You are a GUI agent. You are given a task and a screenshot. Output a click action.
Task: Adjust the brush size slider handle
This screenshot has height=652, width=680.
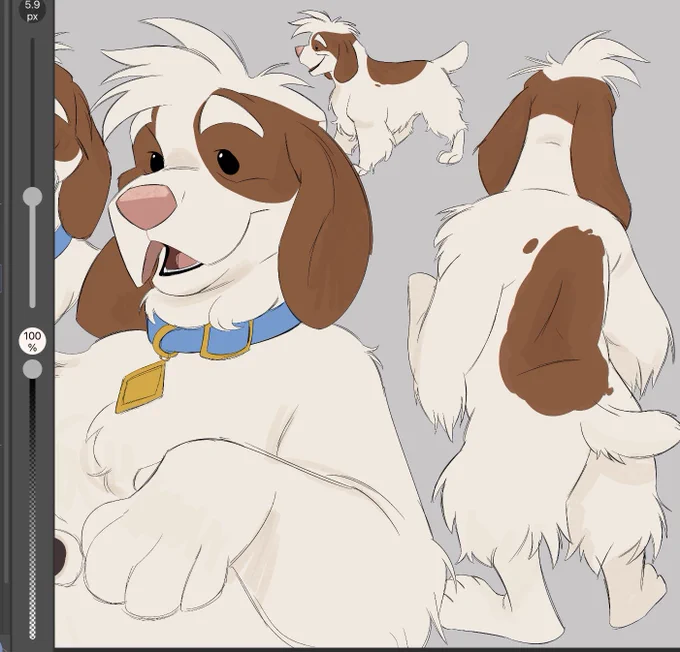click(33, 197)
